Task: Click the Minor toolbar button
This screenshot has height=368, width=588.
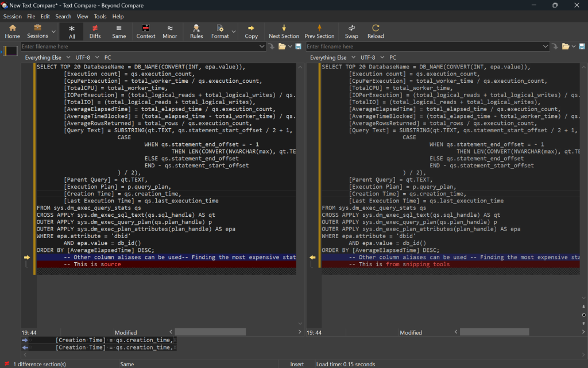Action: [170, 31]
